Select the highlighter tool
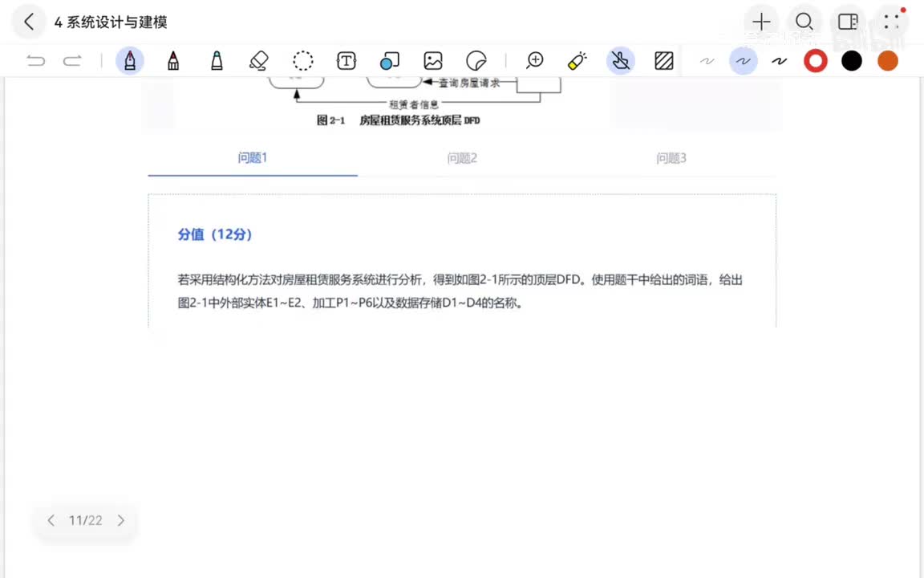The height and width of the screenshot is (578, 924). pos(217,61)
